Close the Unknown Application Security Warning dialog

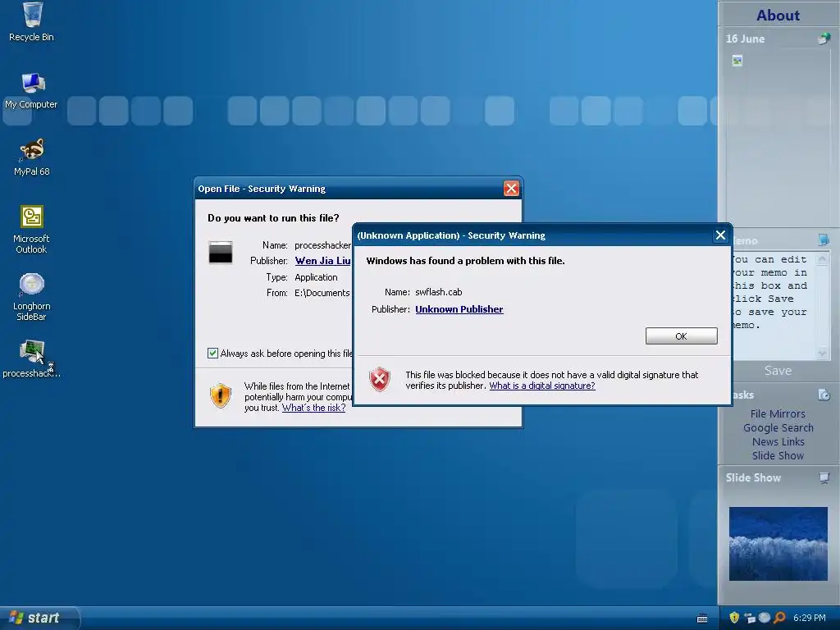[720, 235]
